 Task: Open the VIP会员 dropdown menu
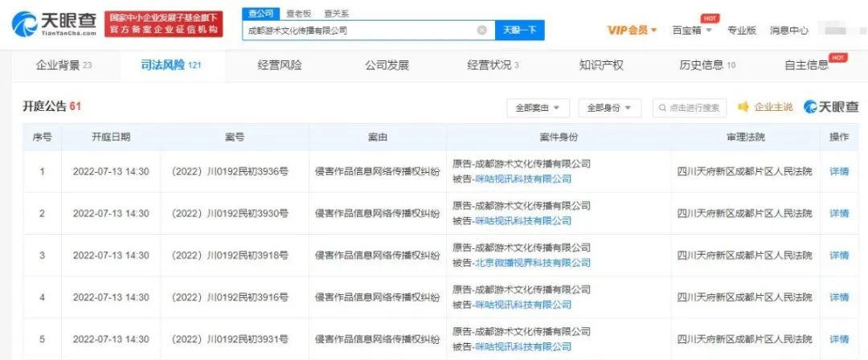point(633,31)
